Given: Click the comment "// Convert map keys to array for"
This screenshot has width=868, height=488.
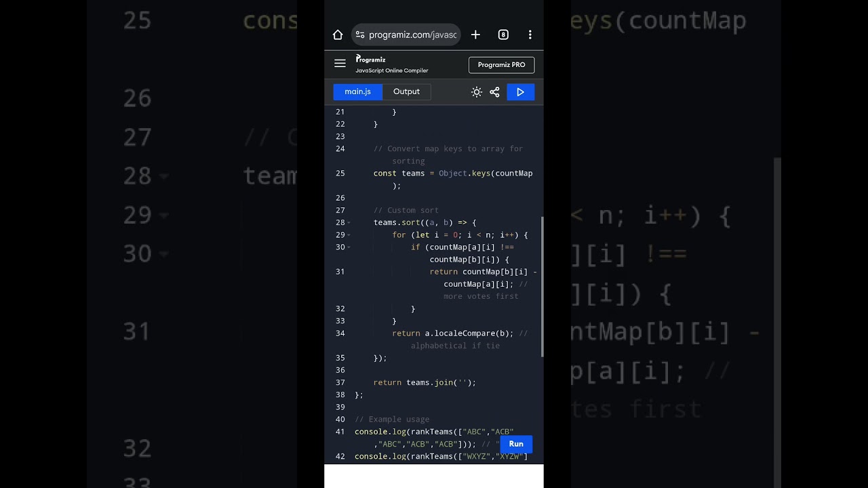Looking at the screenshot, I should [x=448, y=149].
